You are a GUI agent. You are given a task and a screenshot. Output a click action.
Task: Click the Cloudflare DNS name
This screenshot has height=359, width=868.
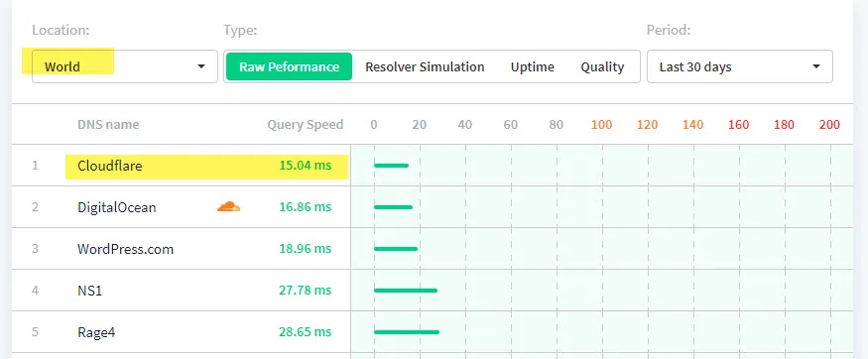tap(109, 166)
